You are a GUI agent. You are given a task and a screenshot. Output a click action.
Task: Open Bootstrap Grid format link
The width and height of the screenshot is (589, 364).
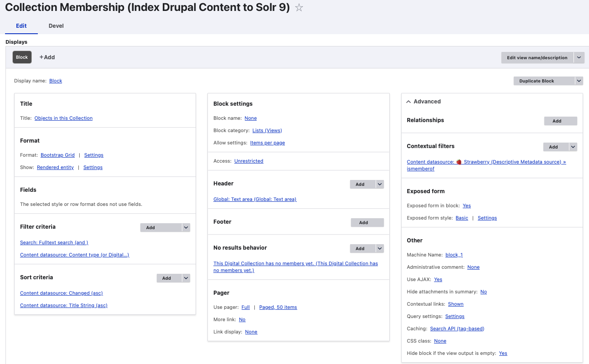57,155
